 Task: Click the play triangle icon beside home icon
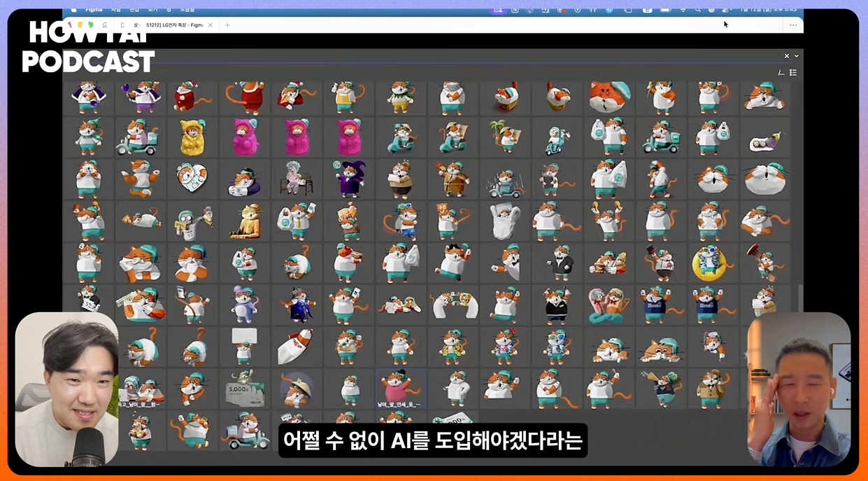pos(122,25)
